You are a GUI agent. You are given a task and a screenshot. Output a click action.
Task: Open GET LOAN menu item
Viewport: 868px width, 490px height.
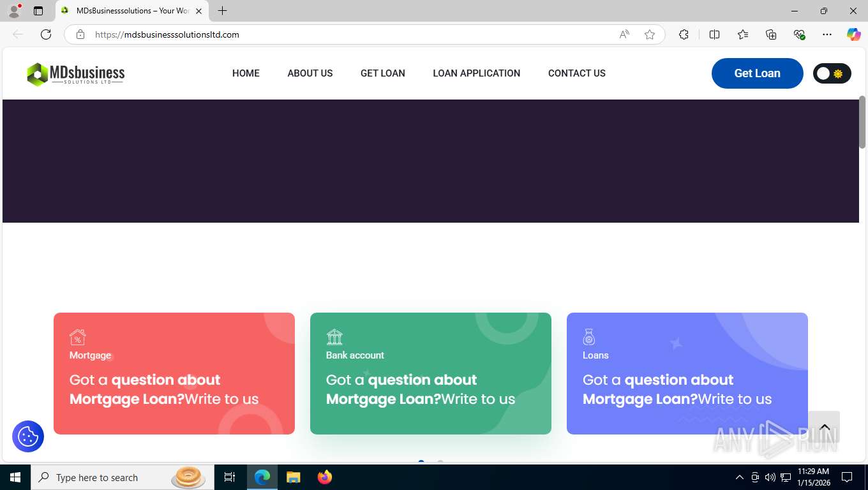[383, 73]
